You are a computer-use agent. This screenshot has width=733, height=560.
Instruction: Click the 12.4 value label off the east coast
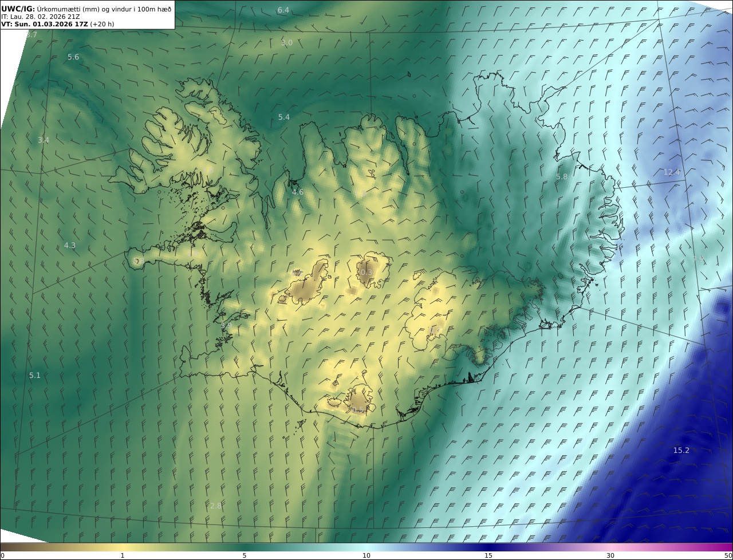click(672, 172)
